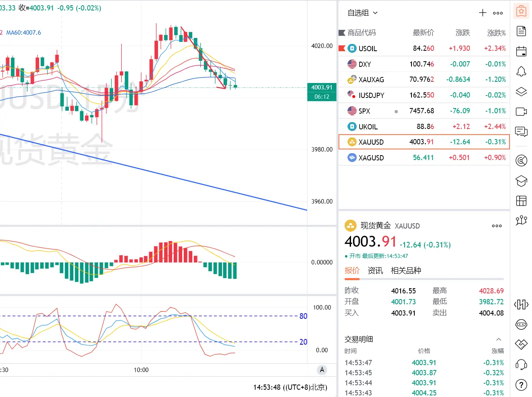The image size is (532, 397).
Task: Open the help question mark icon
Action: [x=521, y=385]
